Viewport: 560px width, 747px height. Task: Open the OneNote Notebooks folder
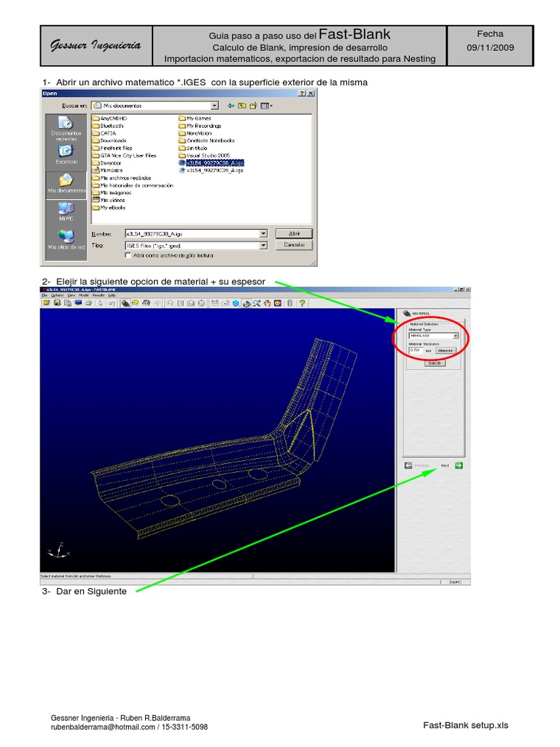(x=206, y=141)
